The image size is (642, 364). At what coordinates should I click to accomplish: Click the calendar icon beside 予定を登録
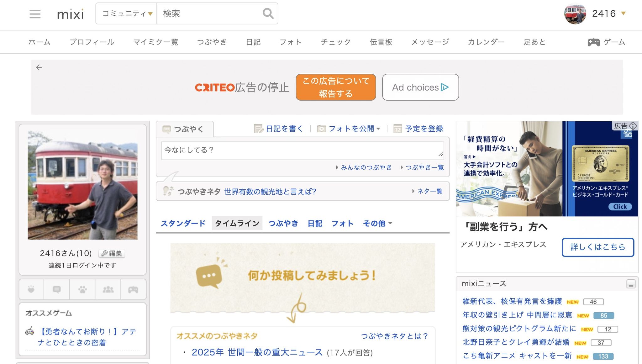(x=397, y=128)
